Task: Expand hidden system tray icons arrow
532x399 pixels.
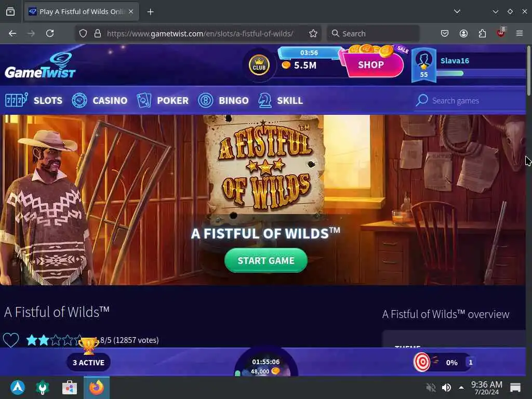Action: [461, 388]
